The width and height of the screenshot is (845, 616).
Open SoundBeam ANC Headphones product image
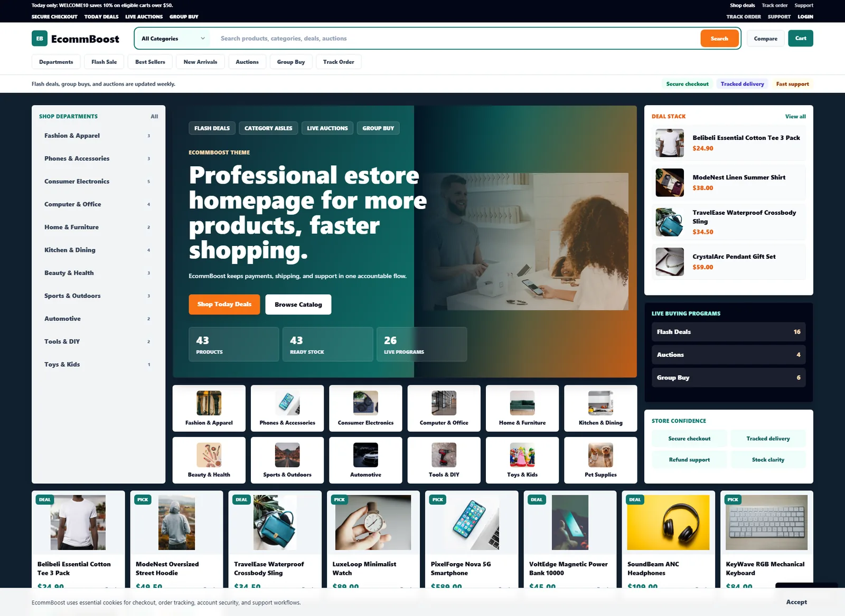coord(668,523)
